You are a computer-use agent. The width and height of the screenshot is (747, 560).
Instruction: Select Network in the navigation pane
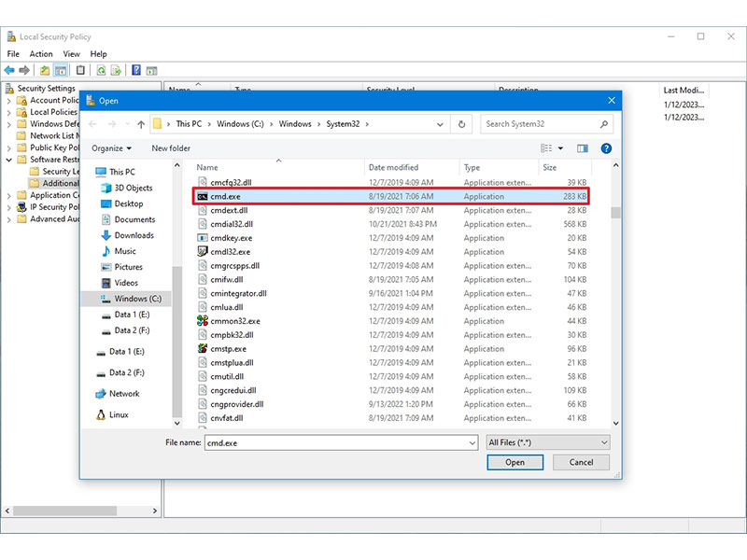118,394
